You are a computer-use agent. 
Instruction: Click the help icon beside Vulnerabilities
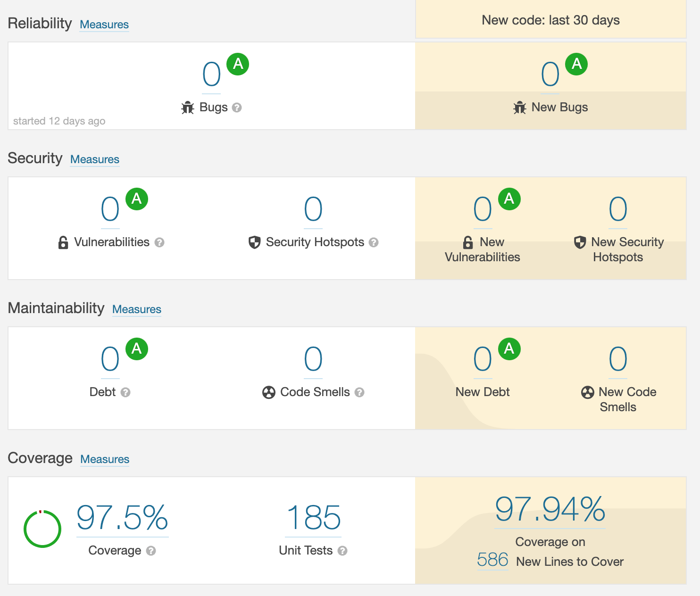coord(159,242)
